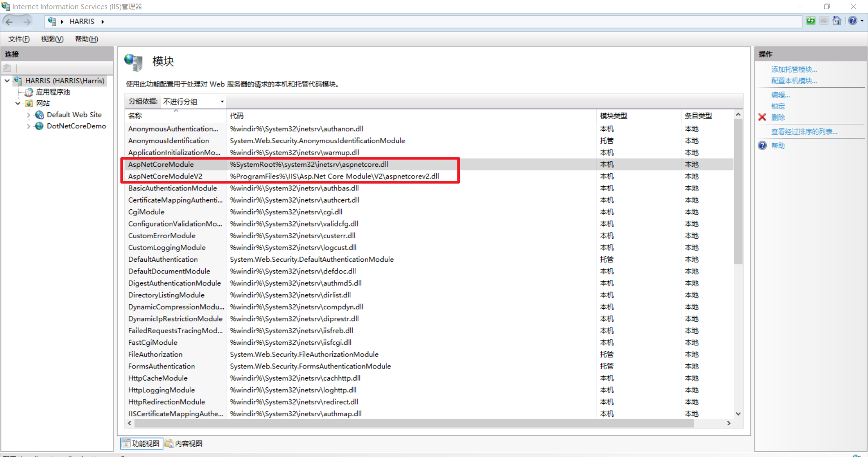Select the HttpLoggingModule row
This screenshot has height=457, width=868.
429,390
